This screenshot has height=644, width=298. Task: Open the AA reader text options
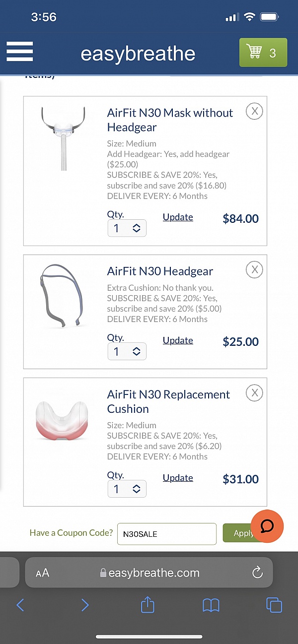pos(43,573)
